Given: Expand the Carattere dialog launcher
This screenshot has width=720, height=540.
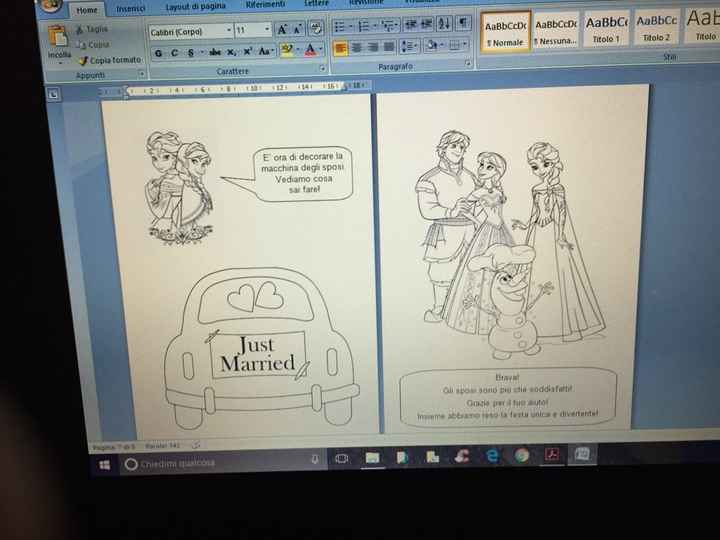Looking at the screenshot, I should coord(321,69).
